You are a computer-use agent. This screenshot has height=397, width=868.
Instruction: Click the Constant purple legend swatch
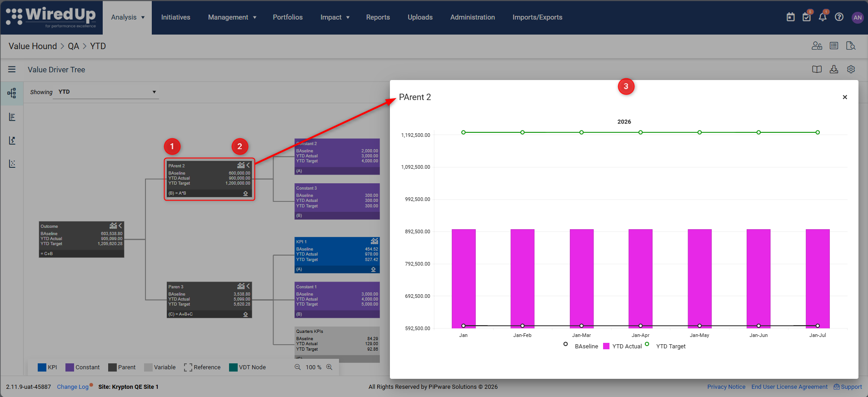[x=70, y=367]
